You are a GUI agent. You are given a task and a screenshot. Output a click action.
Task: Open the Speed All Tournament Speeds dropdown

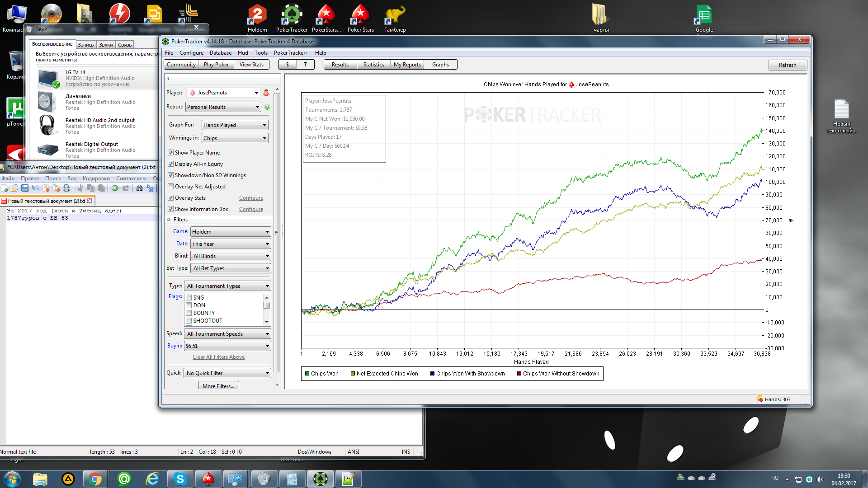click(227, 334)
